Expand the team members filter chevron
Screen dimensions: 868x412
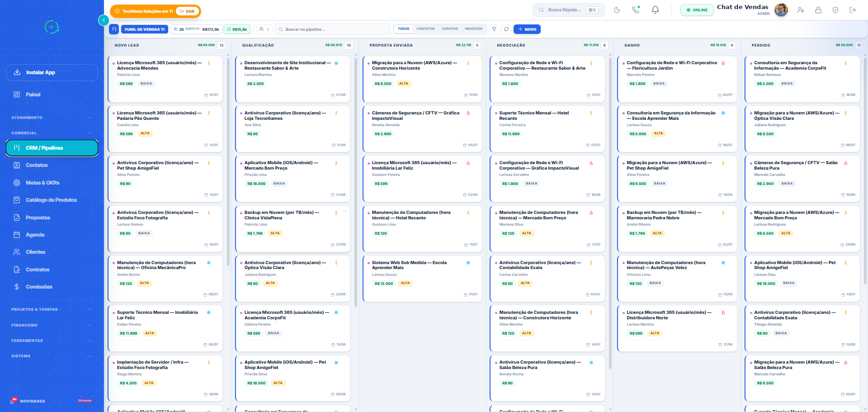coord(264,29)
